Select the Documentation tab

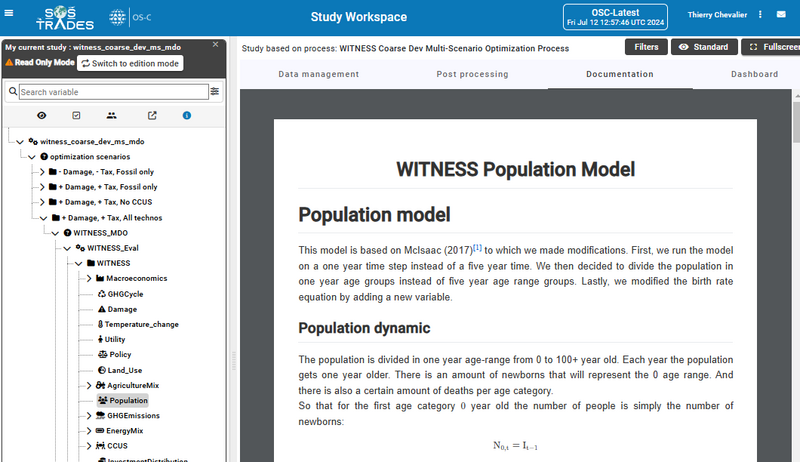pos(620,74)
